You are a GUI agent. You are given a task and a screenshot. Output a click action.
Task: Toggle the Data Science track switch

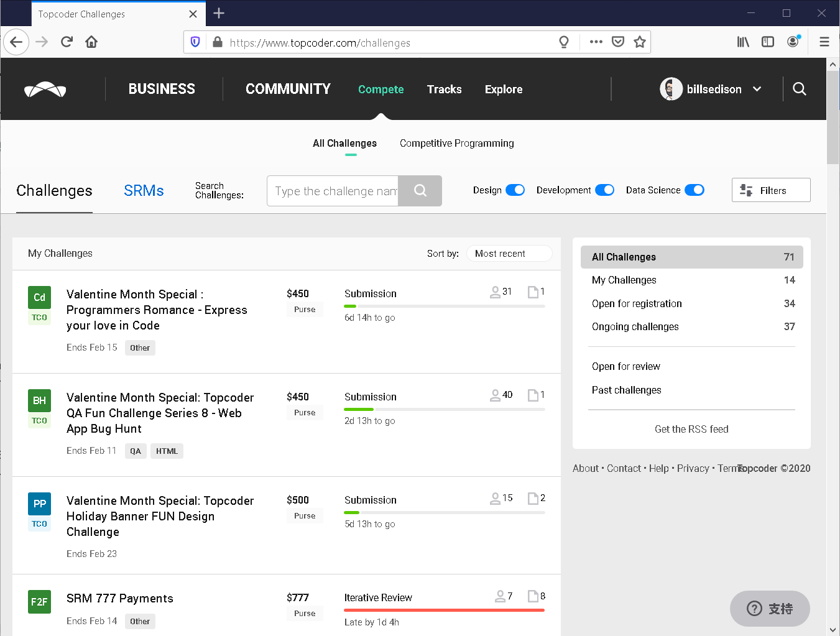coord(695,190)
